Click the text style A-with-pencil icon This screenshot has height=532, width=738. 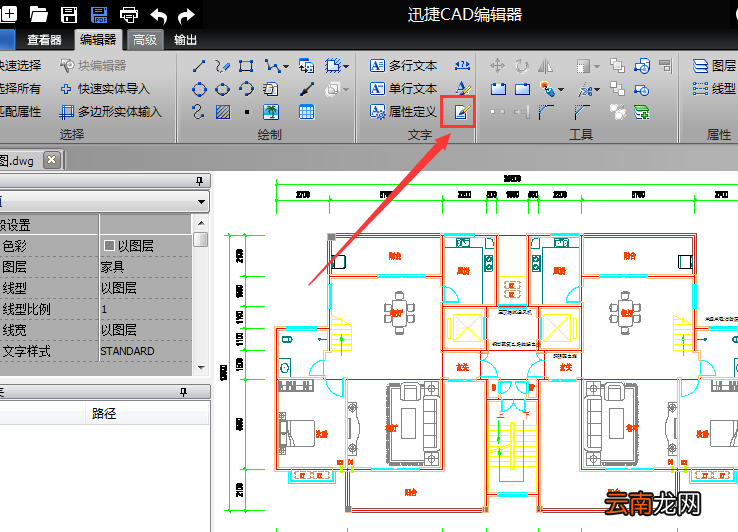click(463, 88)
